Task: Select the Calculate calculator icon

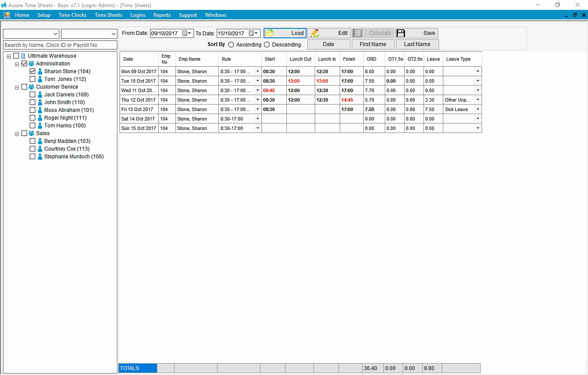Action: (357, 33)
